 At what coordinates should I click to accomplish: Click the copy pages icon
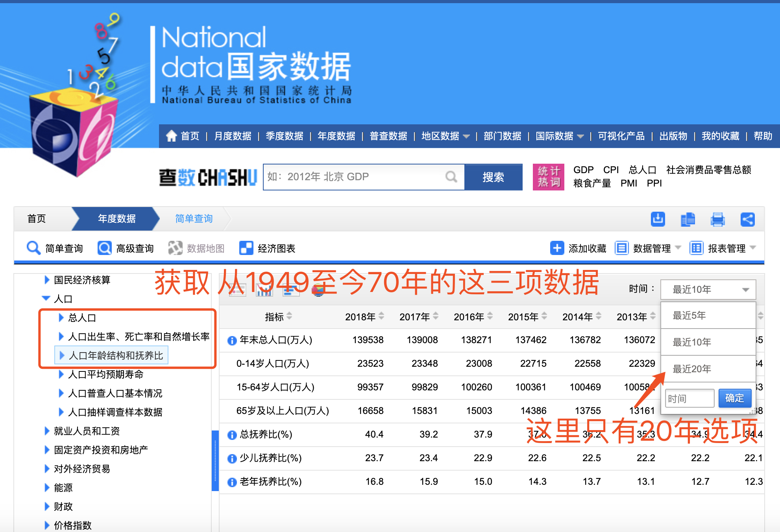point(688,219)
